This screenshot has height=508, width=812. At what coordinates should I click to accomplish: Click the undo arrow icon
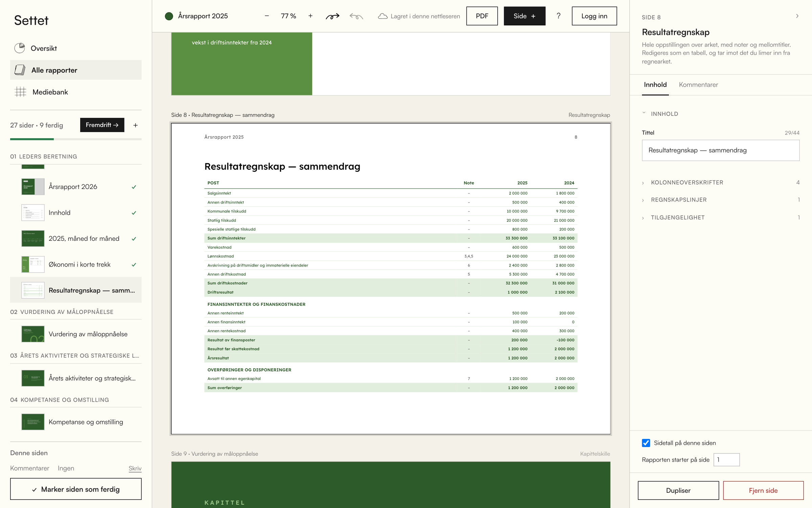[x=356, y=16]
